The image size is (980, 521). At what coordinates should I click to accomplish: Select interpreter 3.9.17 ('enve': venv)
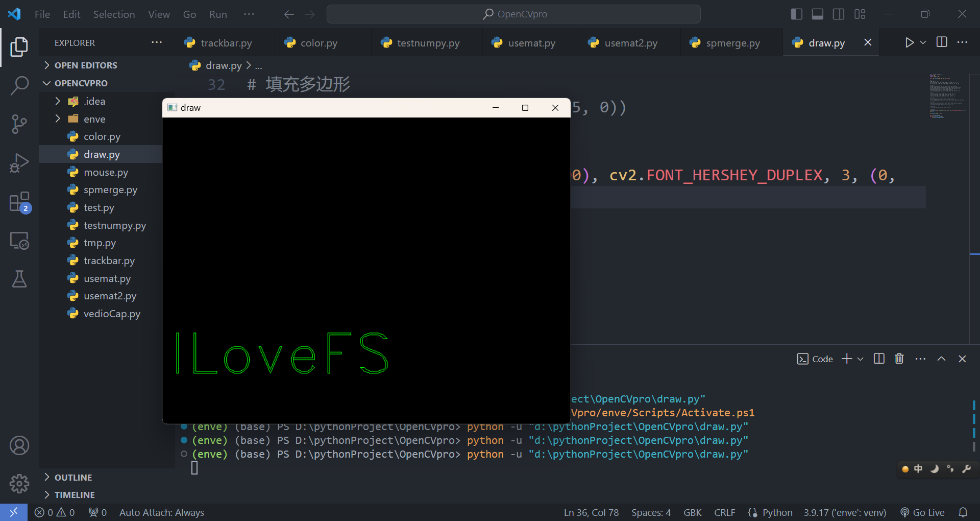coord(845,512)
